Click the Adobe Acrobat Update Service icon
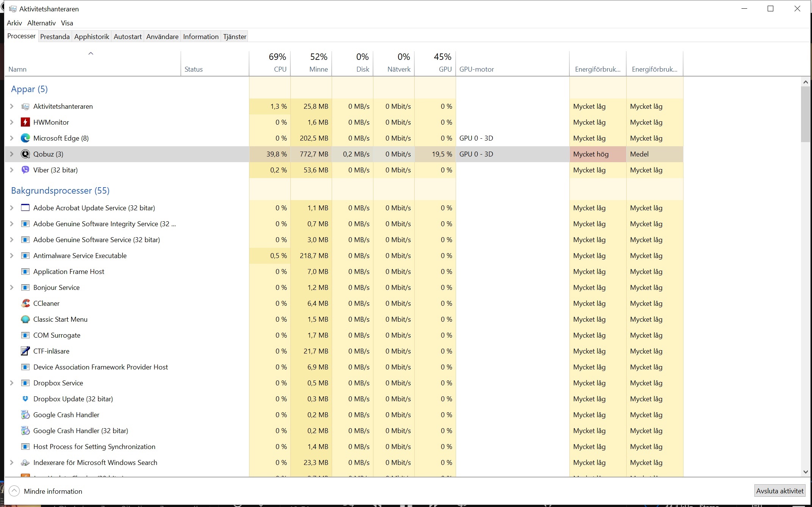 click(25, 208)
